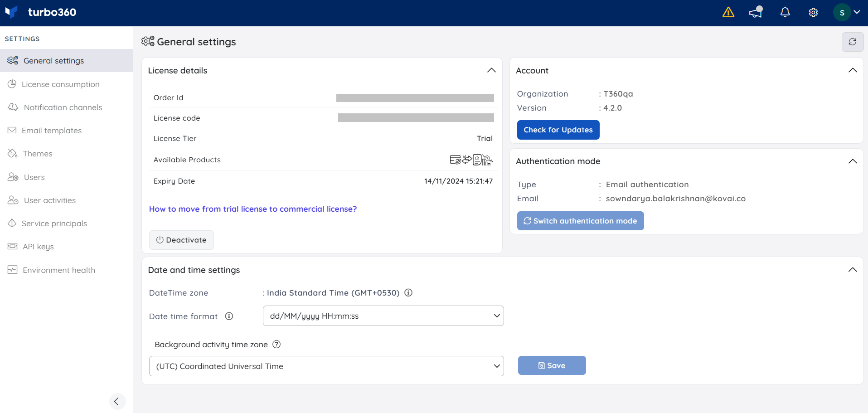This screenshot has width=868, height=413.
Task: Click the India Standard Time (GMT+0530) text
Action: pos(333,292)
